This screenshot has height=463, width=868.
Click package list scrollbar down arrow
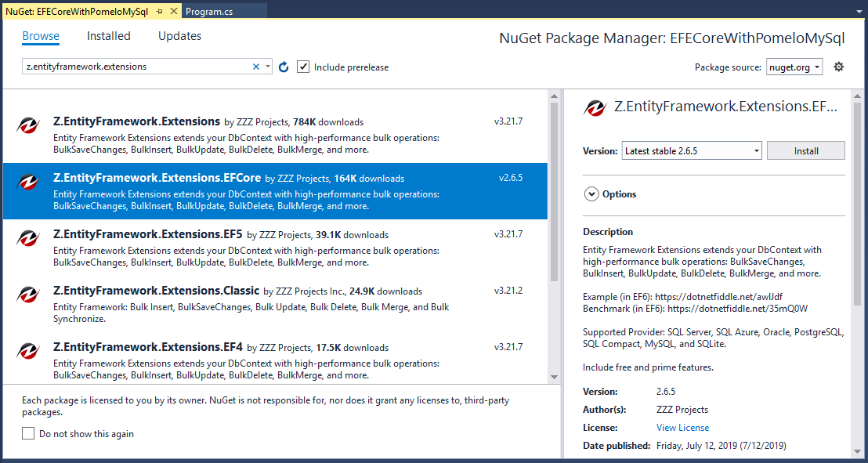click(554, 377)
